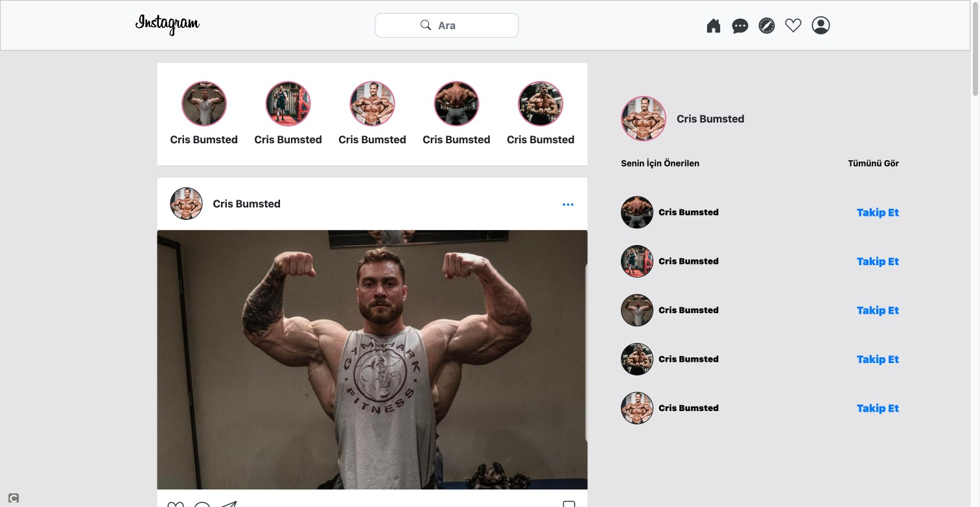This screenshot has width=980, height=507.
Task: Click the sidebar profile name Cris Bumsted
Action: [x=710, y=119]
